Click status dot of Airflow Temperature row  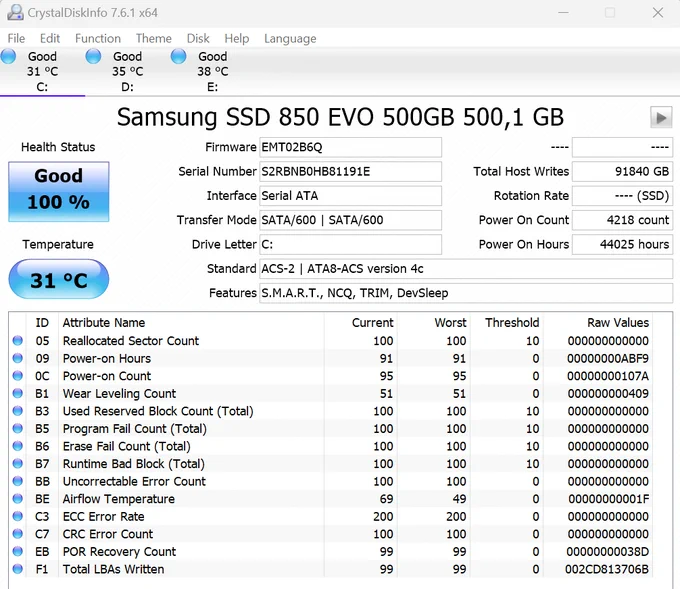[x=18, y=499]
